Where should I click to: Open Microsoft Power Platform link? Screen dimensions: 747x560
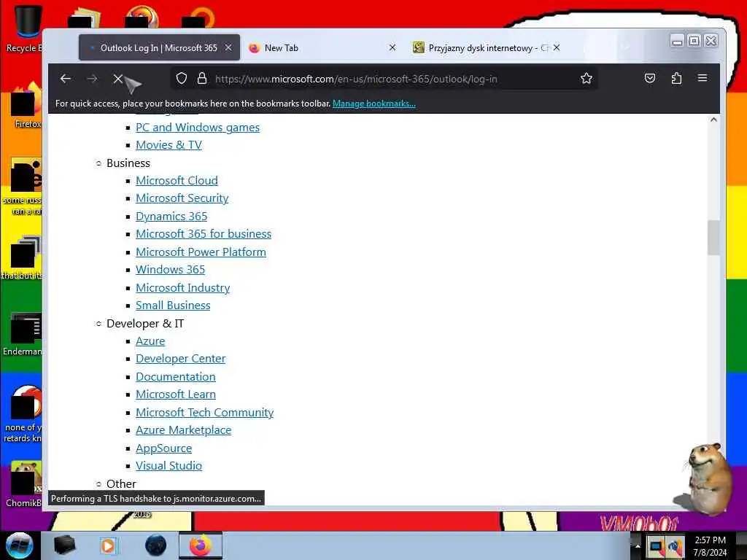point(201,252)
